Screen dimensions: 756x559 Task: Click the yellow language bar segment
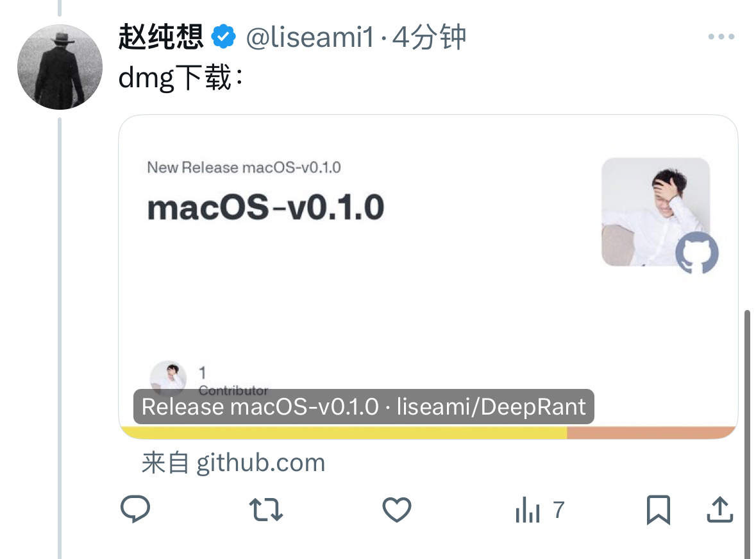(344, 433)
